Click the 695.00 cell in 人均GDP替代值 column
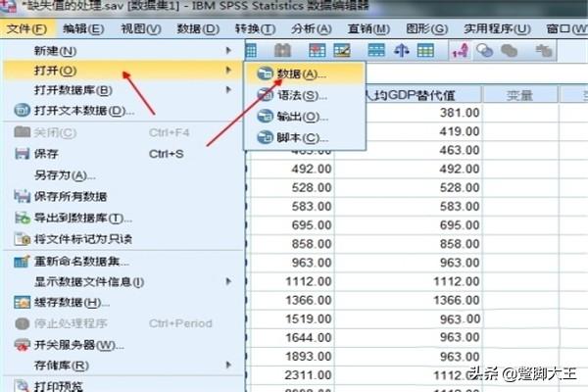 [x=409, y=225]
